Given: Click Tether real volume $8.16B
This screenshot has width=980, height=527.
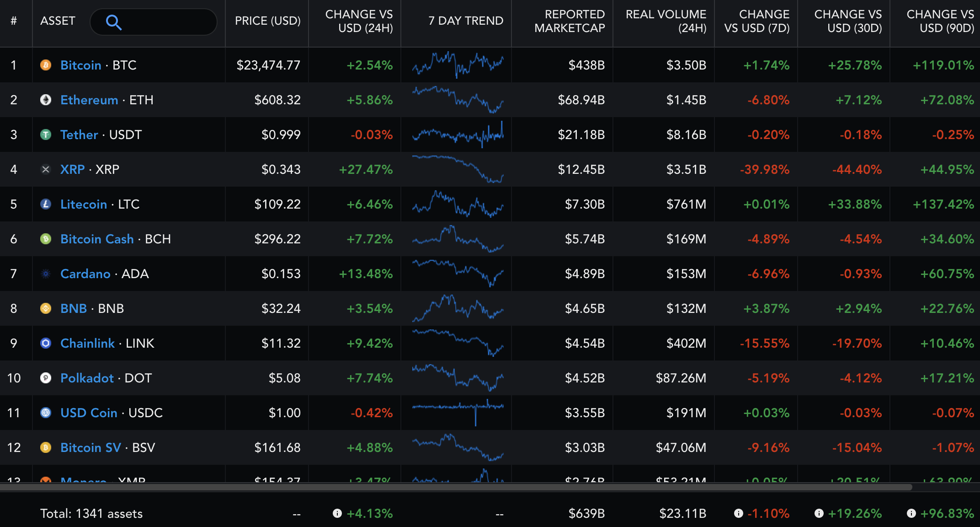Looking at the screenshot, I should (686, 134).
